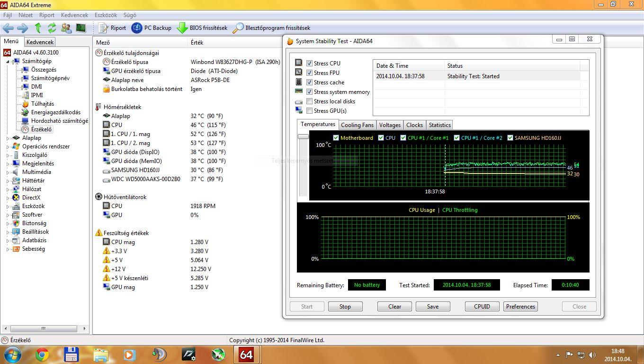
Task: Expand the Megjelenítés node
Action: pyautogui.click(x=8, y=164)
